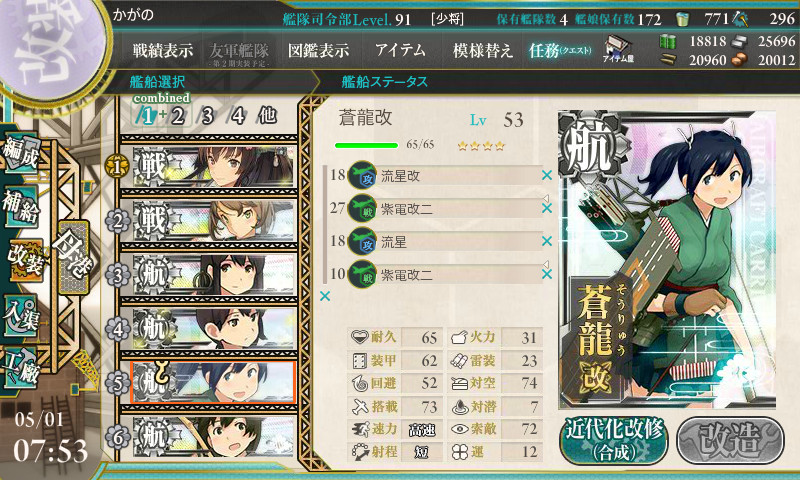Viewport: 800px width, 480px height.
Task: Switch to fleet tab 3
Action: tap(208, 116)
